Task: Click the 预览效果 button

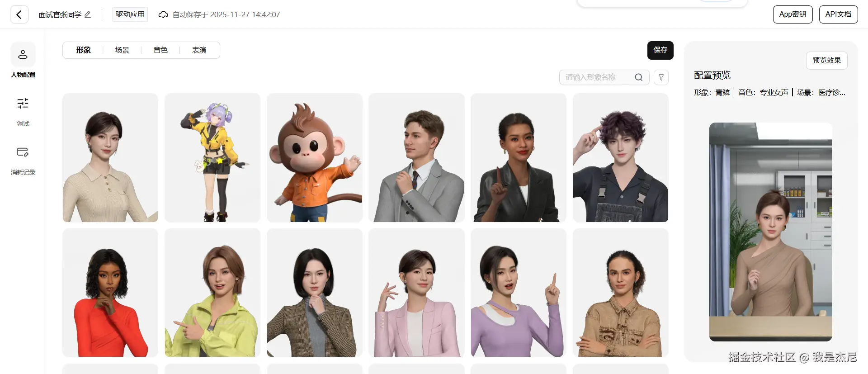Action: click(826, 61)
